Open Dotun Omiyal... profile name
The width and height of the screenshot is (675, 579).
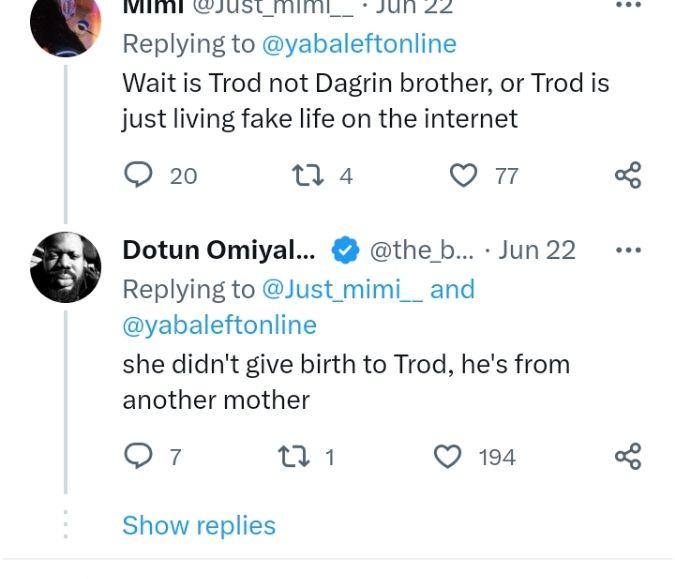(x=218, y=250)
